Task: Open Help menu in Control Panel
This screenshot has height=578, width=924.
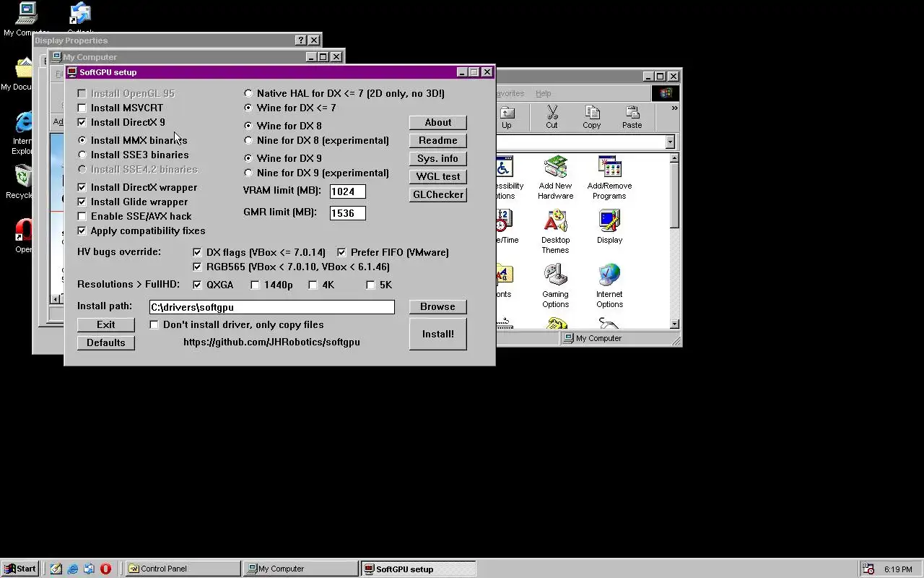Action: click(x=544, y=93)
